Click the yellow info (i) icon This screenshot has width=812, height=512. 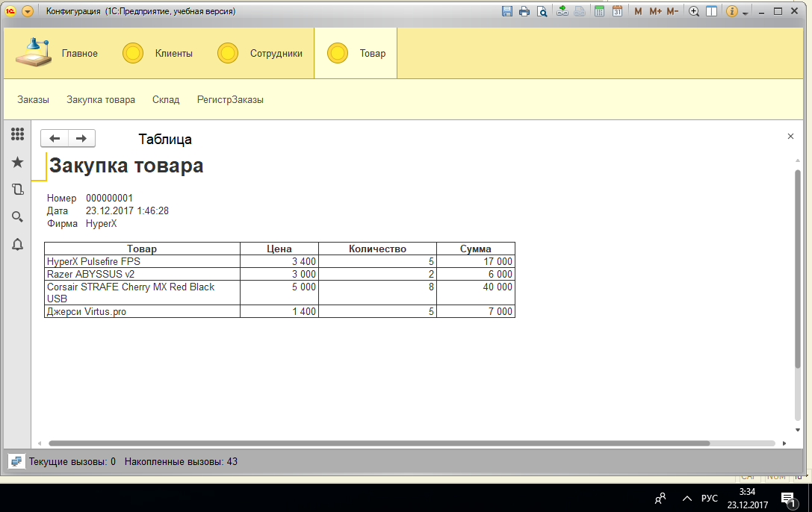pos(731,11)
